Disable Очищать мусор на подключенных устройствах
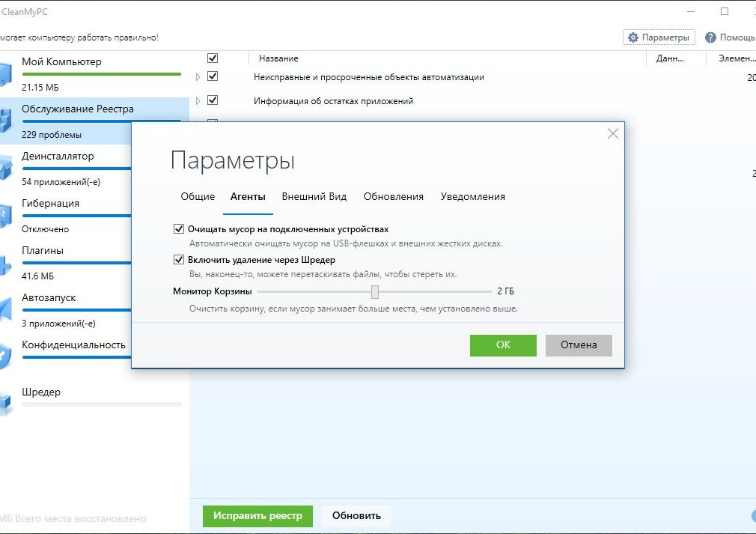 pyautogui.click(x=179, y=228)
